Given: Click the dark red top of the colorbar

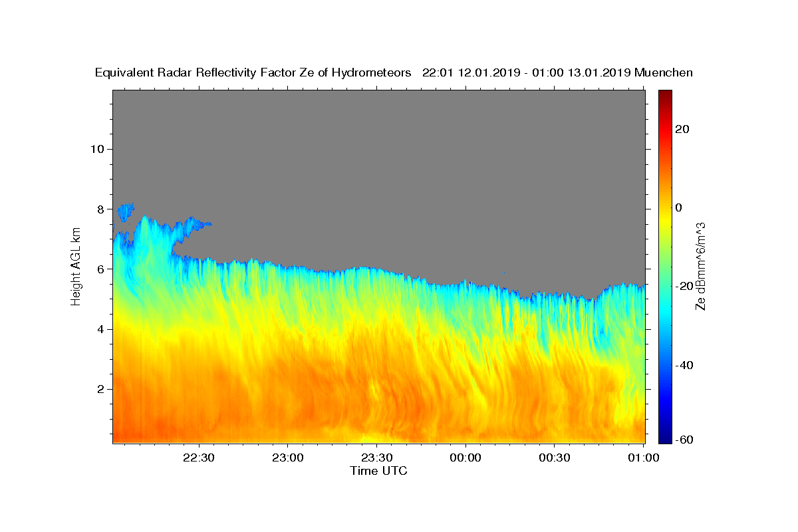Looking at the screenshot, I should [665, 95].
